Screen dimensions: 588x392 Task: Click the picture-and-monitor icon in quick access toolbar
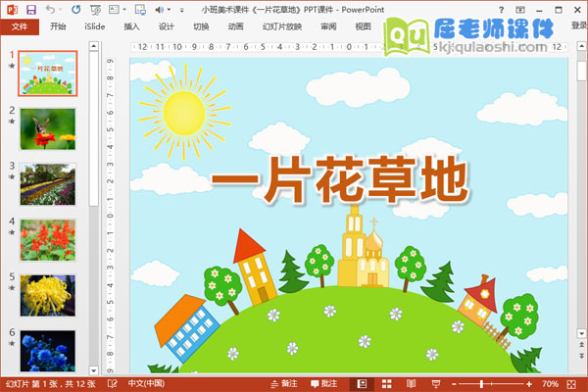(x=140, y=10)
